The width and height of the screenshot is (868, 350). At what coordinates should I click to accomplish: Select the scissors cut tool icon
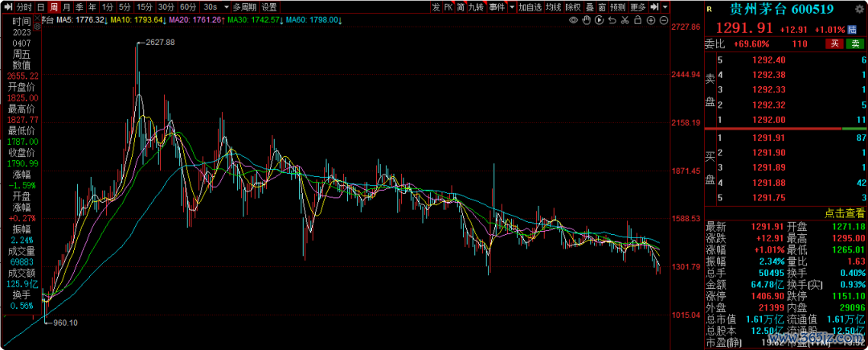(x=624, y=20)
